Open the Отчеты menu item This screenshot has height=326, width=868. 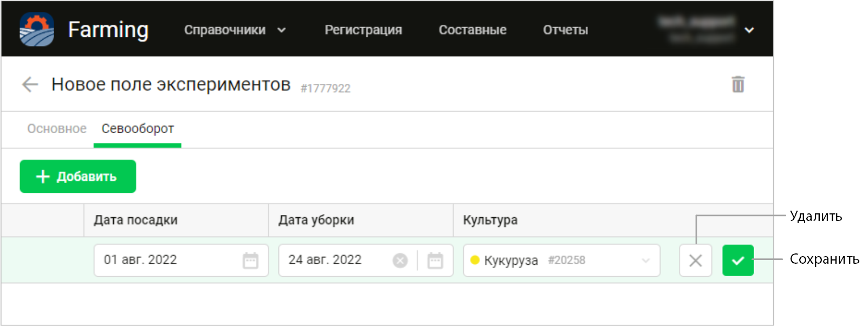(x=566, y=30)
